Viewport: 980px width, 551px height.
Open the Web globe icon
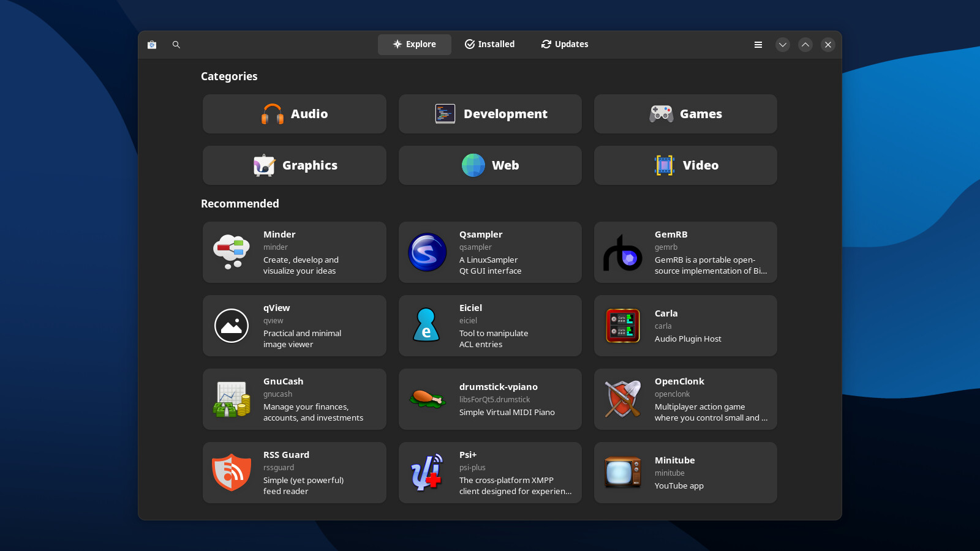[x=473, y=165]
